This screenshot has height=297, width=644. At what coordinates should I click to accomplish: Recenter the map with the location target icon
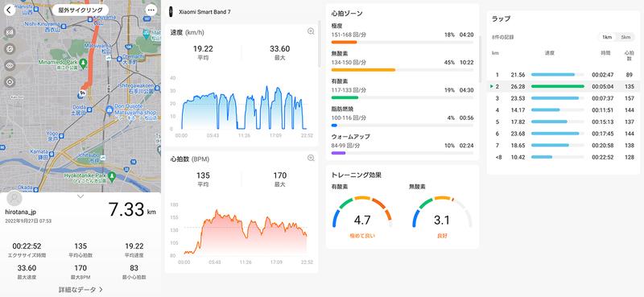(10, 82)
